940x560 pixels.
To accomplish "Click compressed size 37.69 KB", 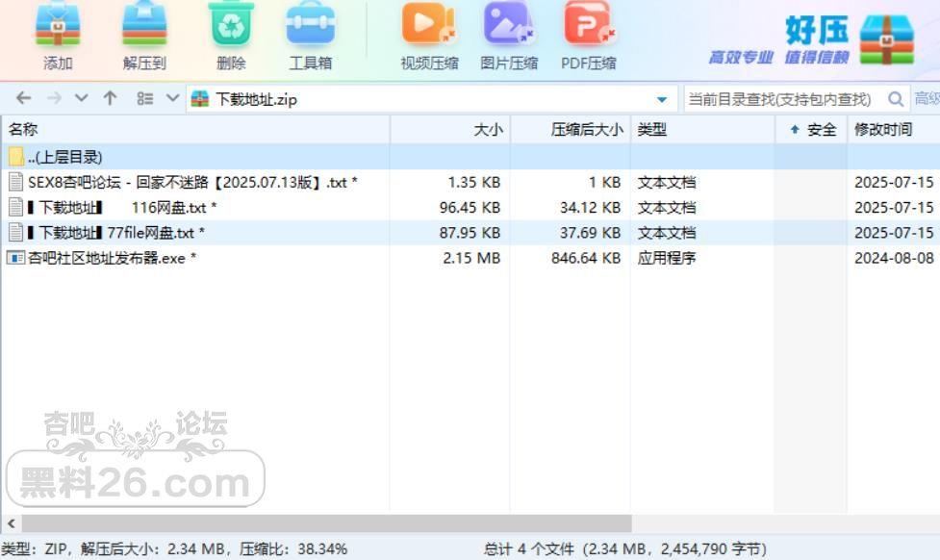I will pos(590,233).
